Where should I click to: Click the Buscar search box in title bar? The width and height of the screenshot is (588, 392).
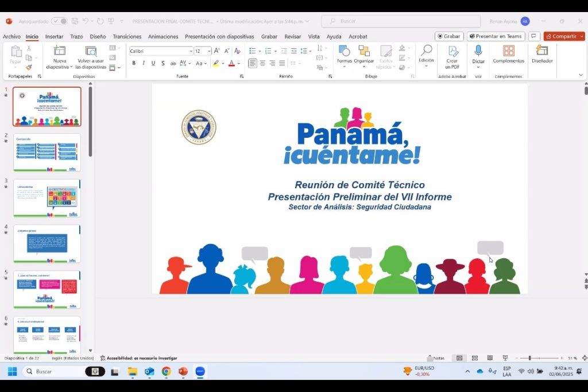[401, 21]
